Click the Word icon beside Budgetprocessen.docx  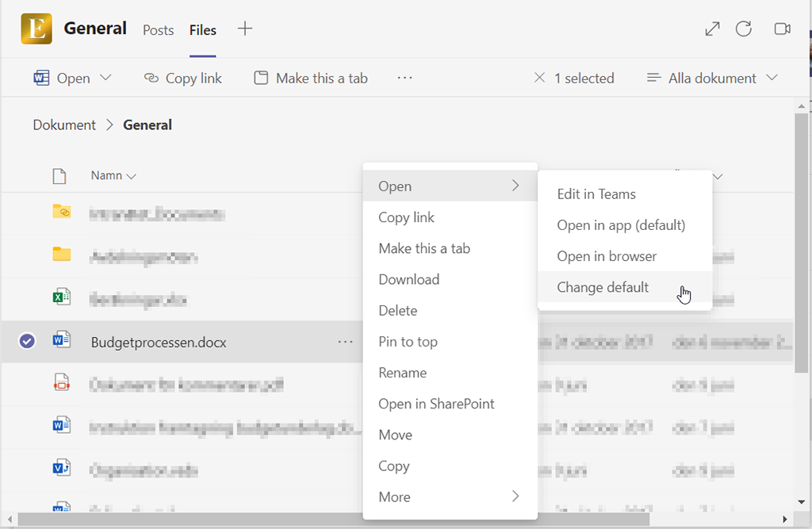click(x=61, y=342)
